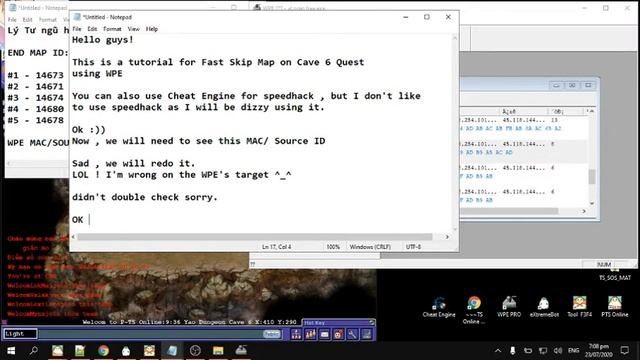Click game hotkey bar party members icon
This screenshot has width=640, height=360.
pyautogui.click(x=311, y=334)
